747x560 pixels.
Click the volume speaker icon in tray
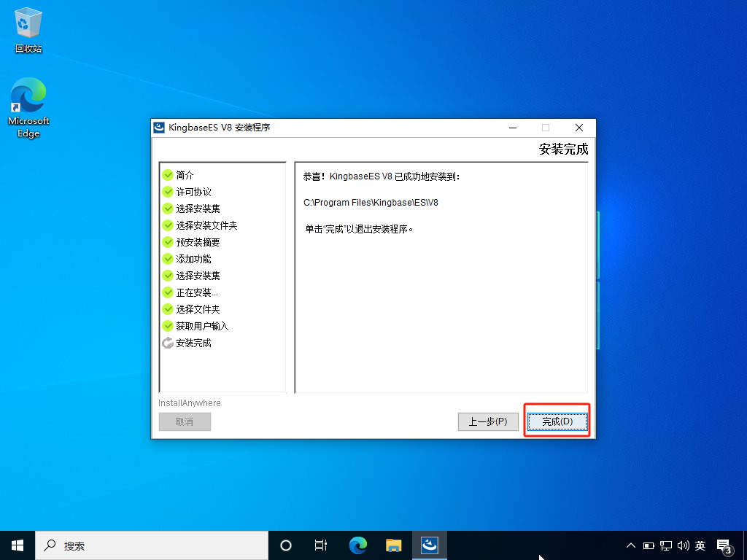point(683,545)
